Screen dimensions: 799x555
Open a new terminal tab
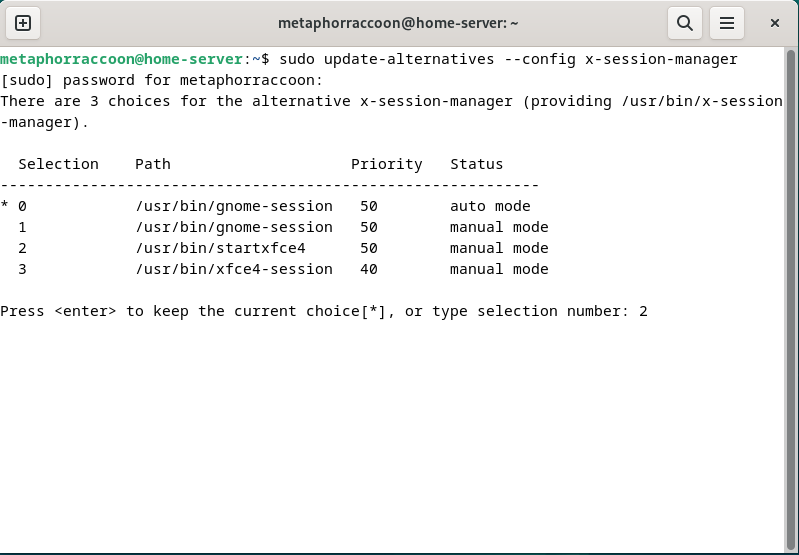(23, 22)
